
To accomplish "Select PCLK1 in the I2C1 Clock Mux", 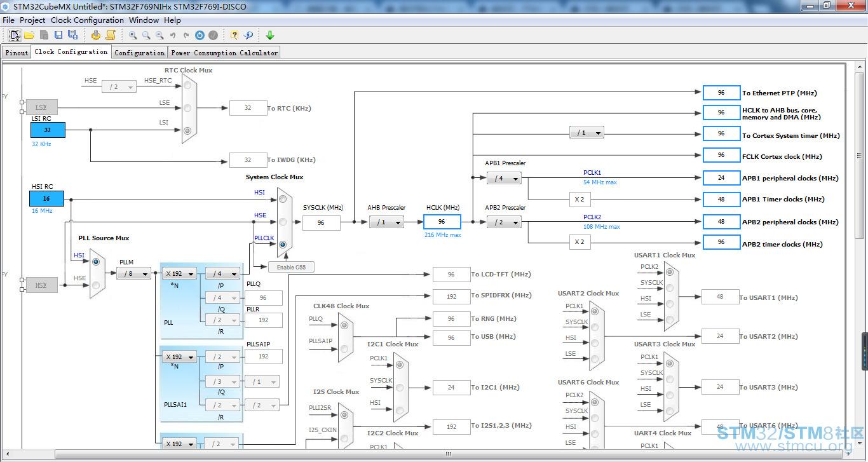I will [x=399, y=365].
